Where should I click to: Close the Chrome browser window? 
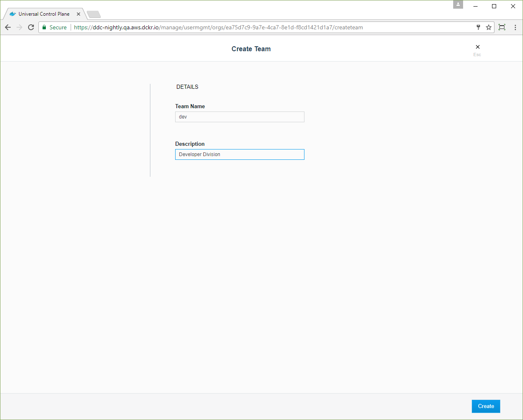pyautogui.click(x=513, y=6)
